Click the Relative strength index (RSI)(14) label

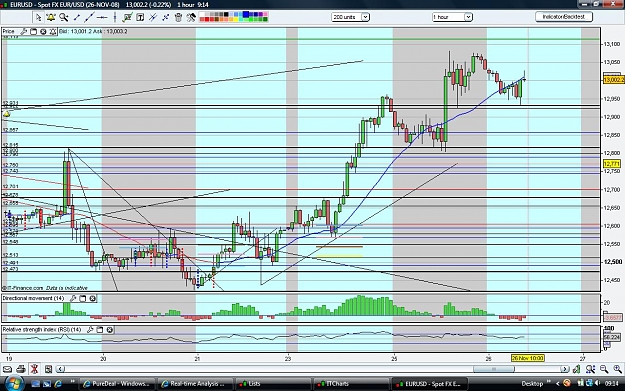42,330
